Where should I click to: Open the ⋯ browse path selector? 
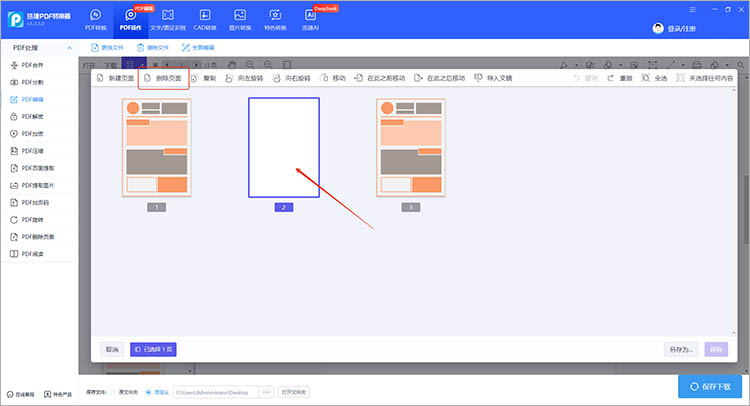[x=266, y=392]
